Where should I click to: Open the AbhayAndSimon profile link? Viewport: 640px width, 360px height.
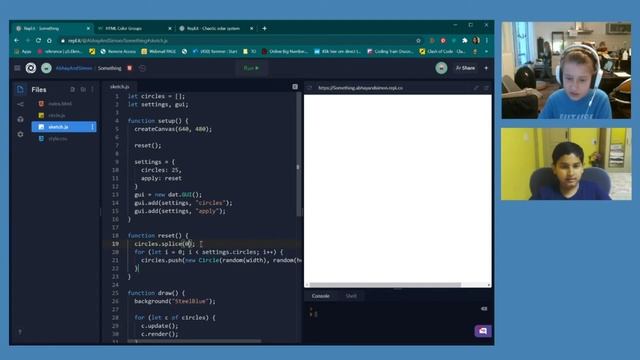click(x=74, y=68)
